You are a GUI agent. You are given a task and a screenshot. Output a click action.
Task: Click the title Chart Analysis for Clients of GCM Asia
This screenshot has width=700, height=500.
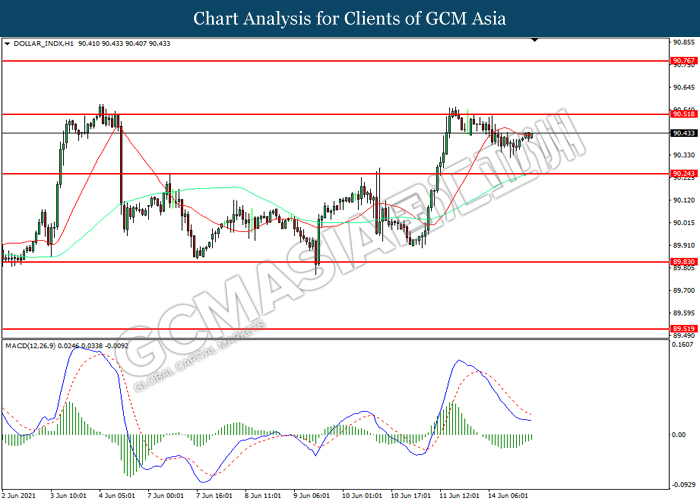click(x=350, y=19)
